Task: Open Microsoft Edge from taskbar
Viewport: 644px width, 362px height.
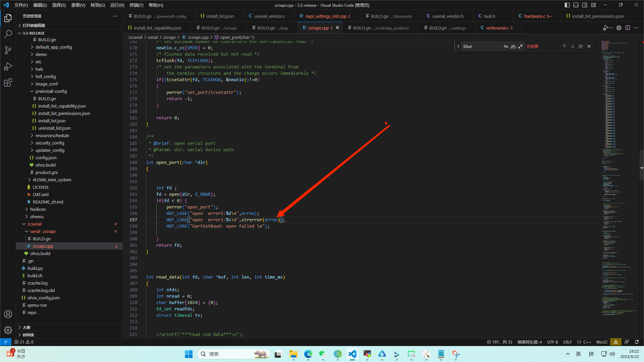Action: [308, 354]
